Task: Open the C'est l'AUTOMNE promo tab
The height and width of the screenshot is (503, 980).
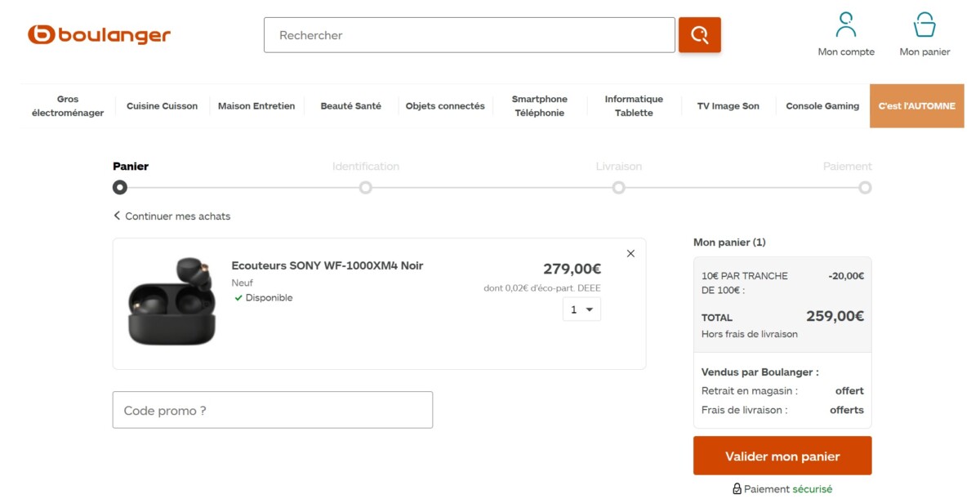Action: click(917, 106)
